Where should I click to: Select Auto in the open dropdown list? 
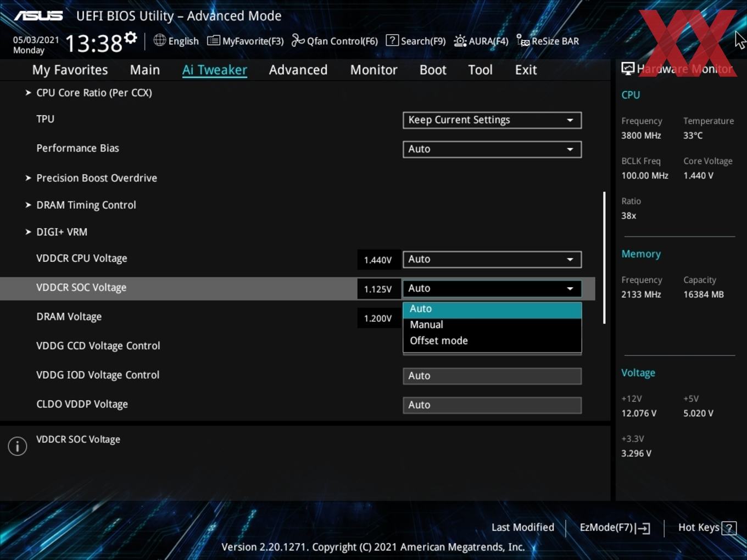pyautogui.click(x=492, y=309)
